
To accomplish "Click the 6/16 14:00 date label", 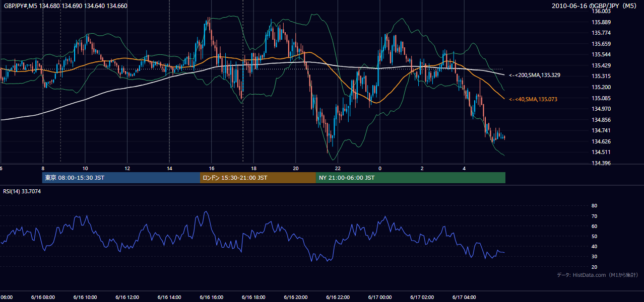I will pos(169,297).
